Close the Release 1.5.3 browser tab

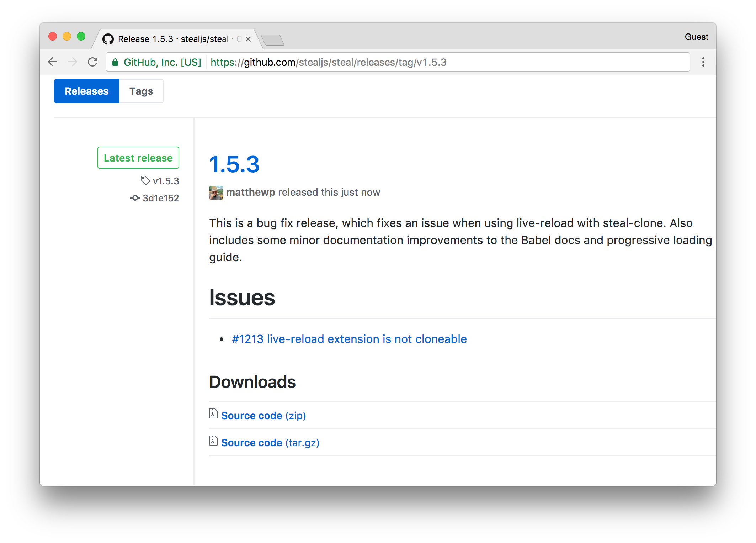[248, 39]
